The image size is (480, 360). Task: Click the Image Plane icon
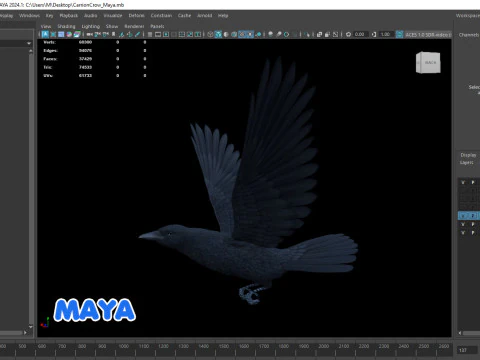pos(121,34)
